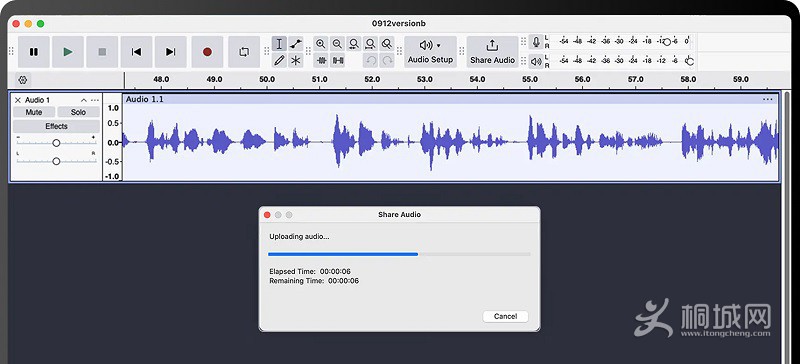Close the Audio 1 track with its X
The width and height of the screenshot is (800, 364).
pyautogui.click(x=18, y=100)
